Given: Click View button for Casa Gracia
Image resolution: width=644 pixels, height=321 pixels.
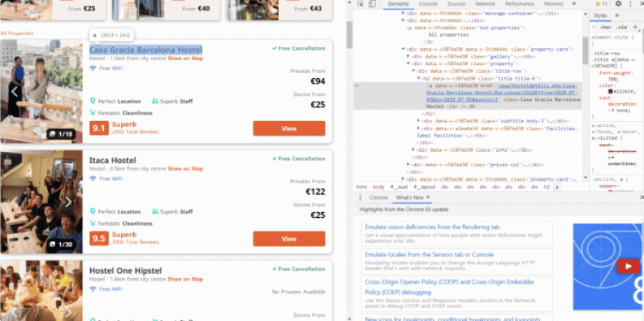Looking at the screenshot, I should coord(289,128).
